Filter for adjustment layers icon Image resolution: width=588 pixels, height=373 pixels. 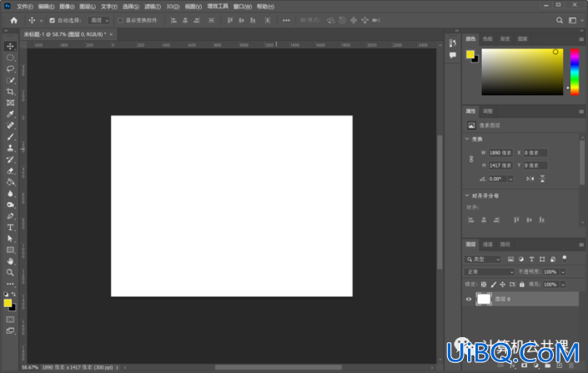click(x=521, y=260)
